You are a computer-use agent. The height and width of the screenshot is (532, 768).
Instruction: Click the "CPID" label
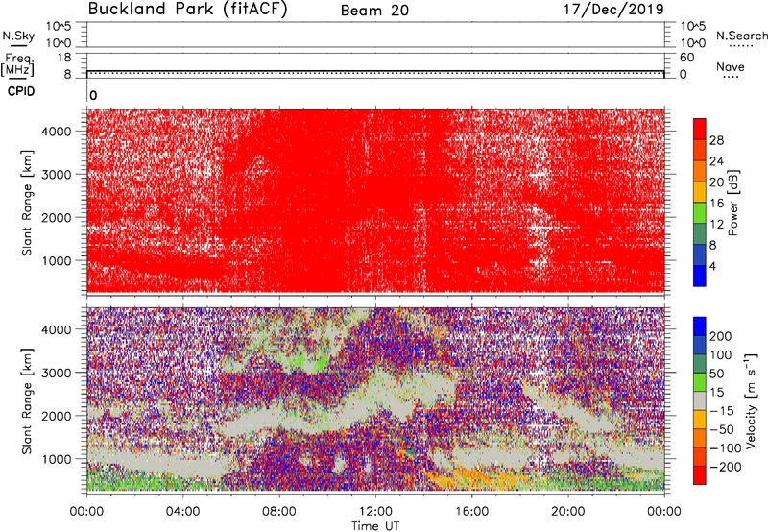tap(21, 91)
